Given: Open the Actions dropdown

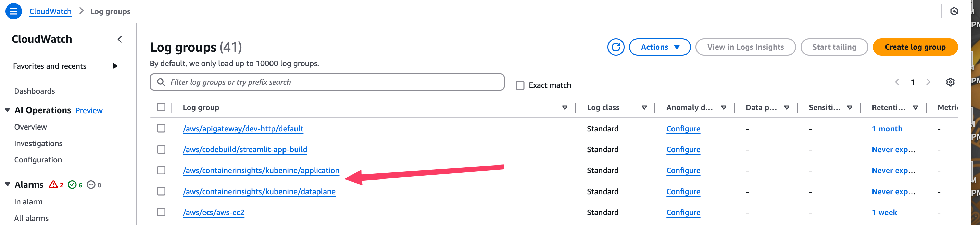Looking at the screenshot, I should (660, 47).
